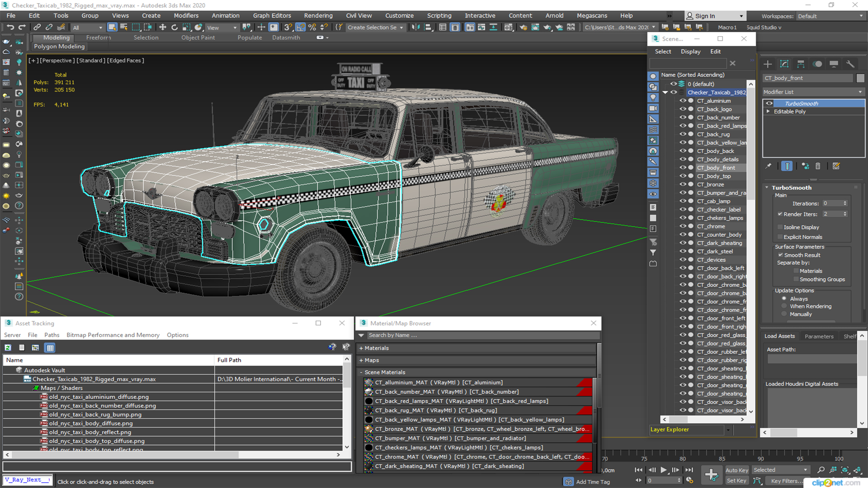This screenshot has height=488, width=868.
Task: Select the When Rendering update option
Action: 784,306
